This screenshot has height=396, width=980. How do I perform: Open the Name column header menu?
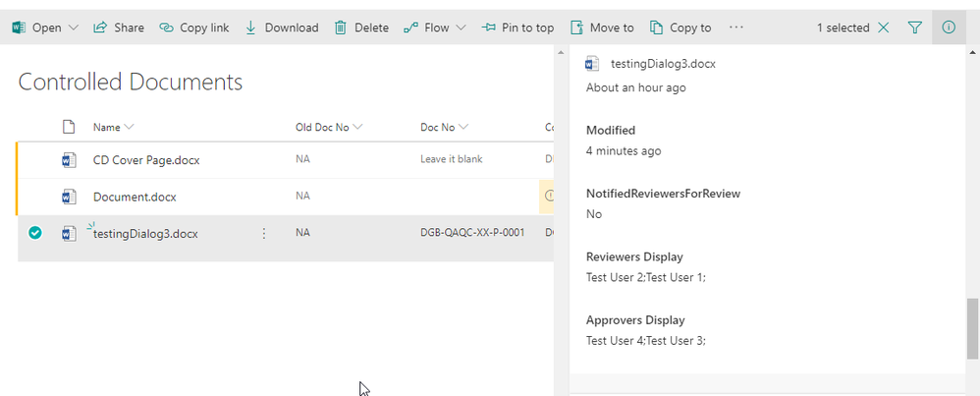[x=113, y=127]
